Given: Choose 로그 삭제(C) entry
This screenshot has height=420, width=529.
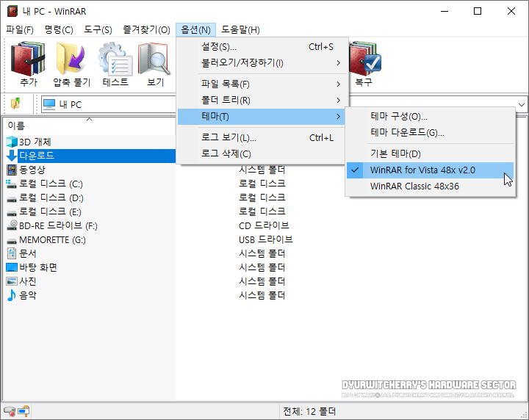Looking at the screenshot, I should (x=262, y=153).
